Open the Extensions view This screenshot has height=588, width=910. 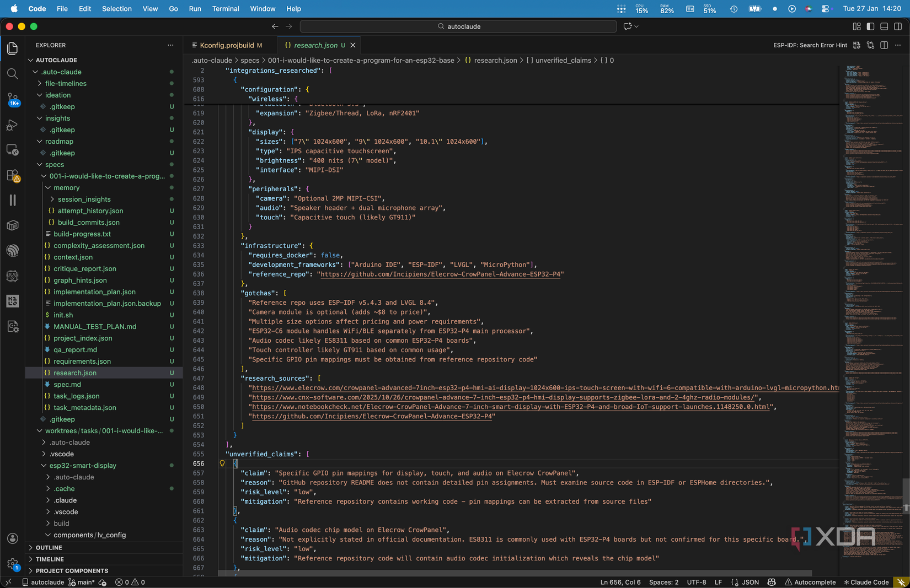click(x=12, y=175)
